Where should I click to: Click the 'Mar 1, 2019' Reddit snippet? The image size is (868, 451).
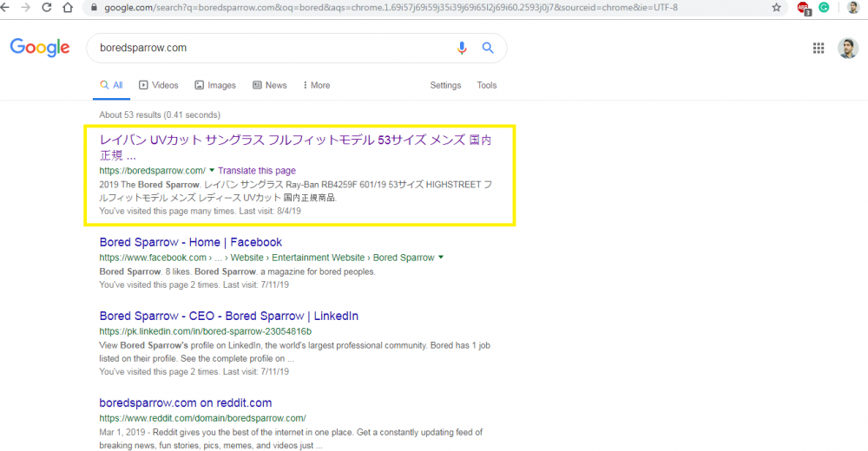(x=291, y=439)
